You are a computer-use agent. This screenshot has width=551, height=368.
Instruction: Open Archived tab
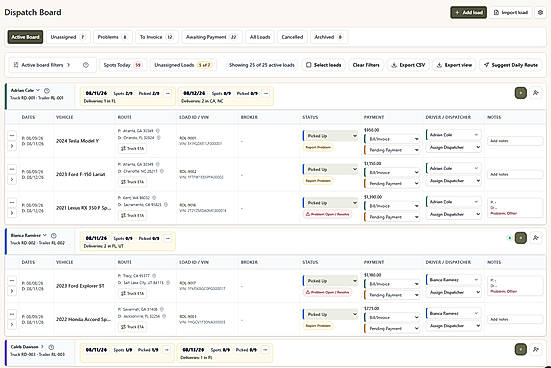pyautogui.click(x=329, y=37)
